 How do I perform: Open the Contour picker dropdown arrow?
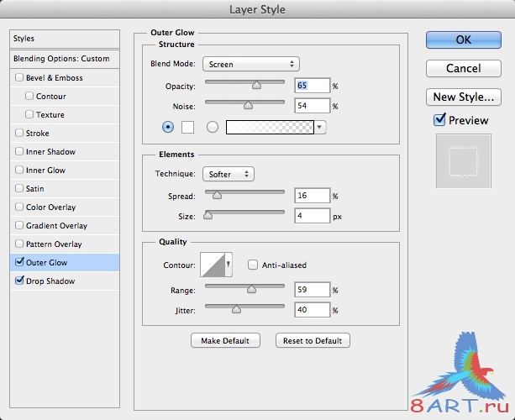click(x=229, y=265)
